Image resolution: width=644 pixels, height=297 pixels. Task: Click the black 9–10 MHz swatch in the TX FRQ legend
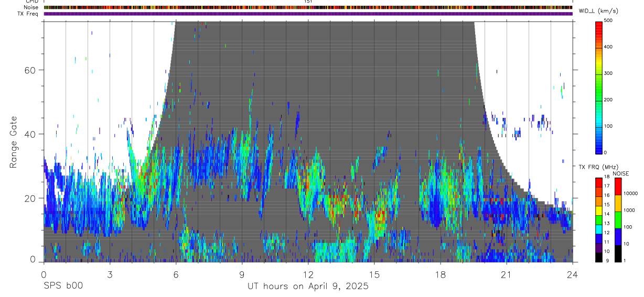[x=598, y=256]
